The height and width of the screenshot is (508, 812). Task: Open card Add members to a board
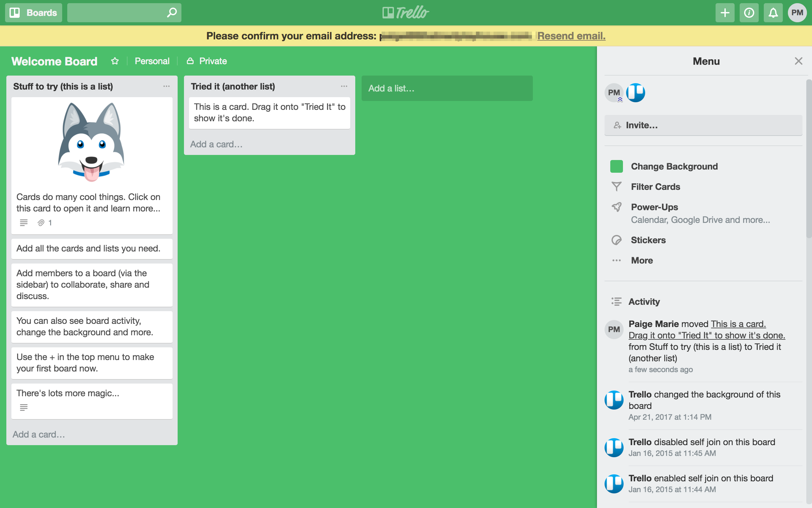(x=92, y=285)
